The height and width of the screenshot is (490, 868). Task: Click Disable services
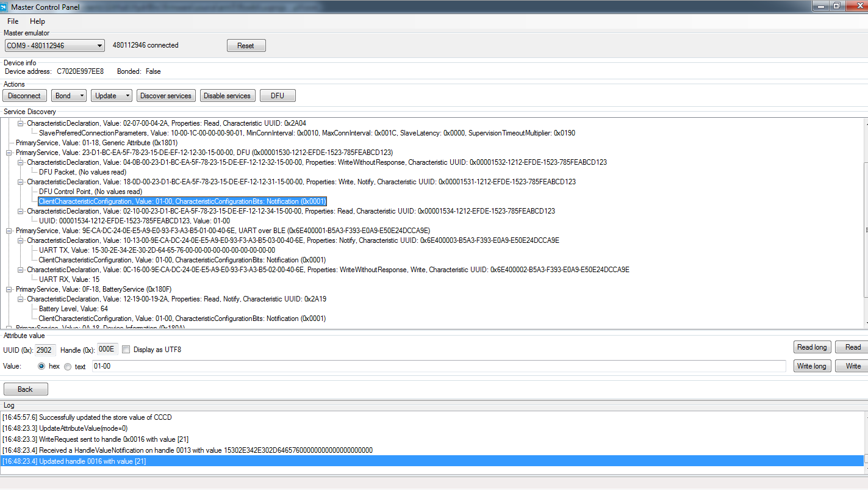227,96
